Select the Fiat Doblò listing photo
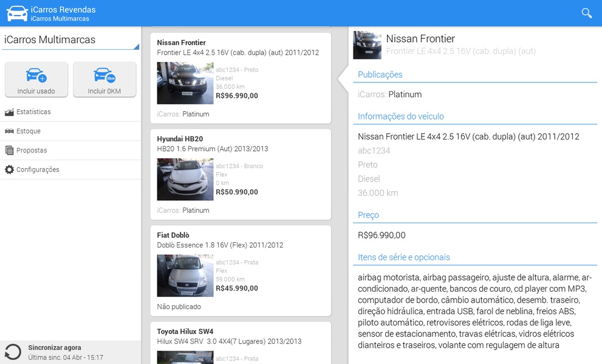 tap(185, 276)
